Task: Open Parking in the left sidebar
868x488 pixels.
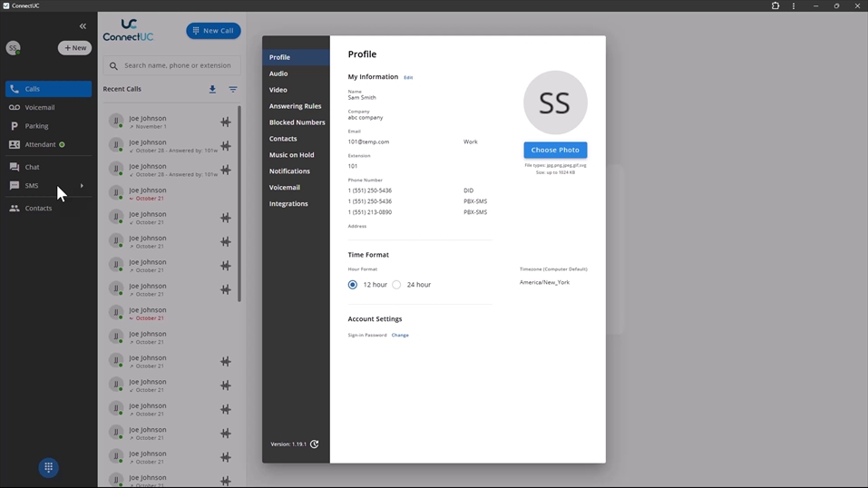Action: click(x=36, y=126)
